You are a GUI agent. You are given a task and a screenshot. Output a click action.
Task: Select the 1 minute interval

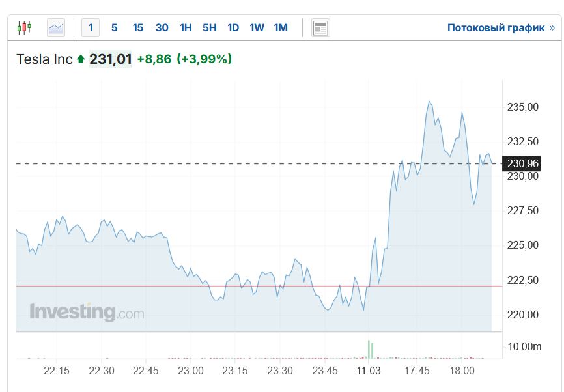pyautogui.click(x=91, y=28)
